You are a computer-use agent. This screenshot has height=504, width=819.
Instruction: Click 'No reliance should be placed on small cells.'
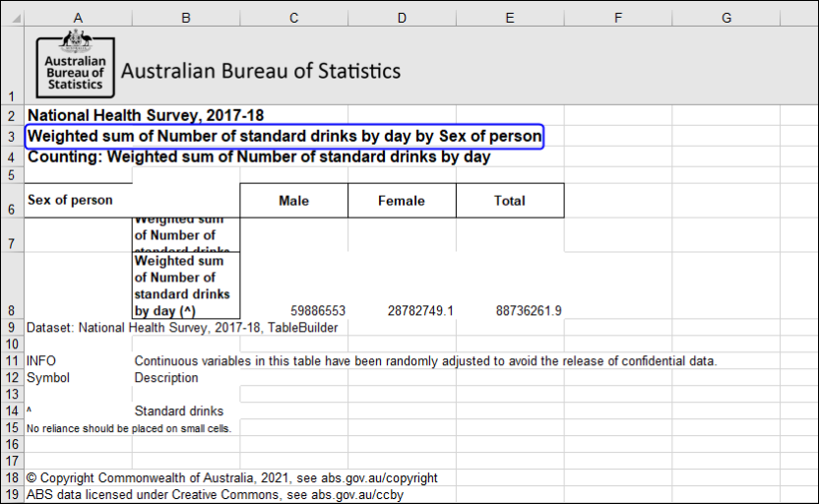click(x=129, y=428)
